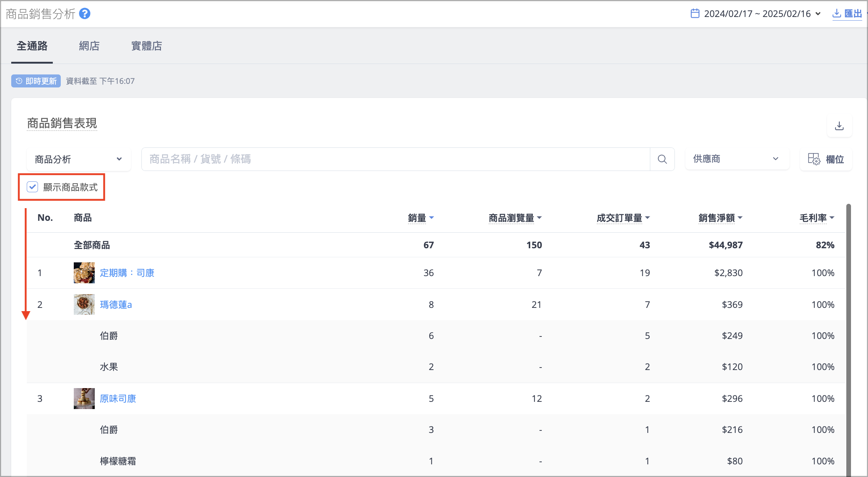Switch to the 實體店 tab
868x477 pixels.
point(146,46)
